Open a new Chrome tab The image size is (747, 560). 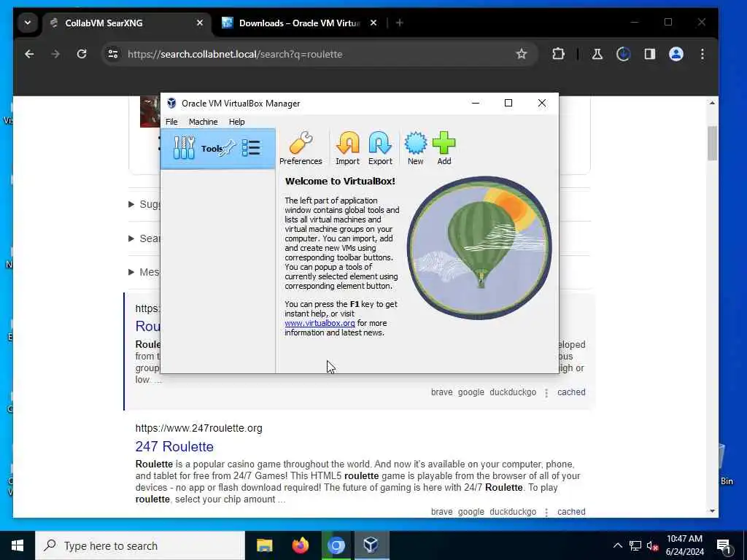click(400, 23)
